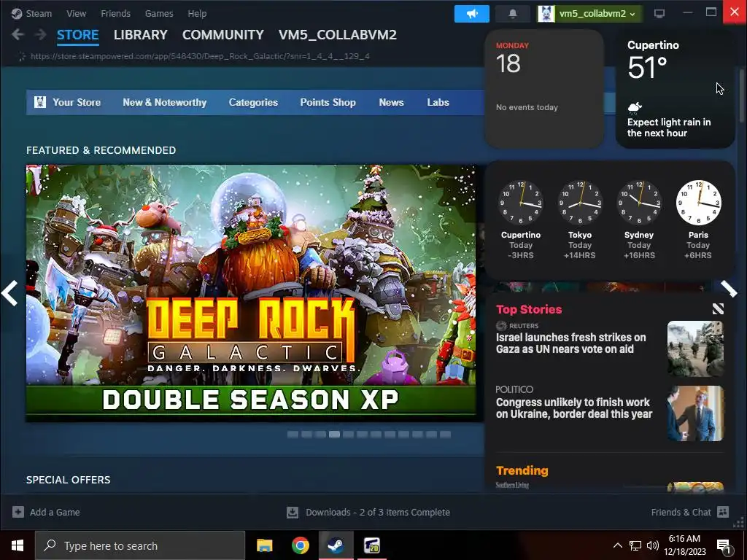Viewport: 747px width, 560px height.
Task: Click the Deep Rock Galactic featured banner
Action: click(x=251, y=293)
